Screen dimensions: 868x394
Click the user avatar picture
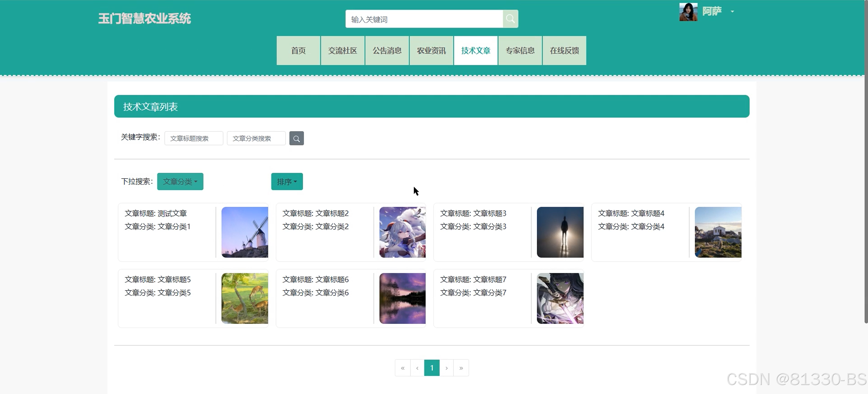[688, 12]
